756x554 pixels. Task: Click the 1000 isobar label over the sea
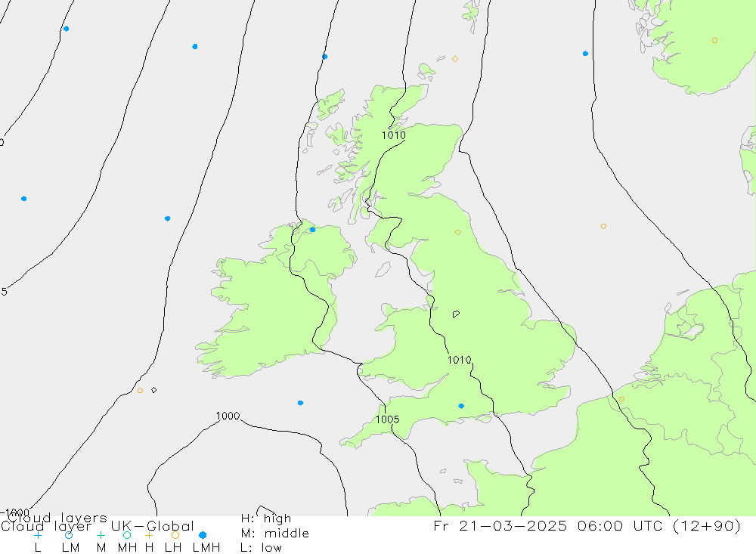pyautogui.click(x=228, y=416)
